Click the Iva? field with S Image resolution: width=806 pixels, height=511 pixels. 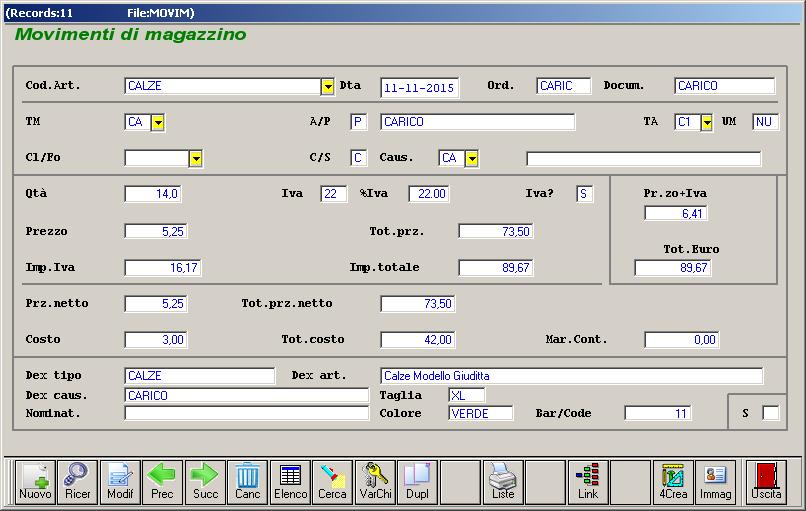(585, 194)
